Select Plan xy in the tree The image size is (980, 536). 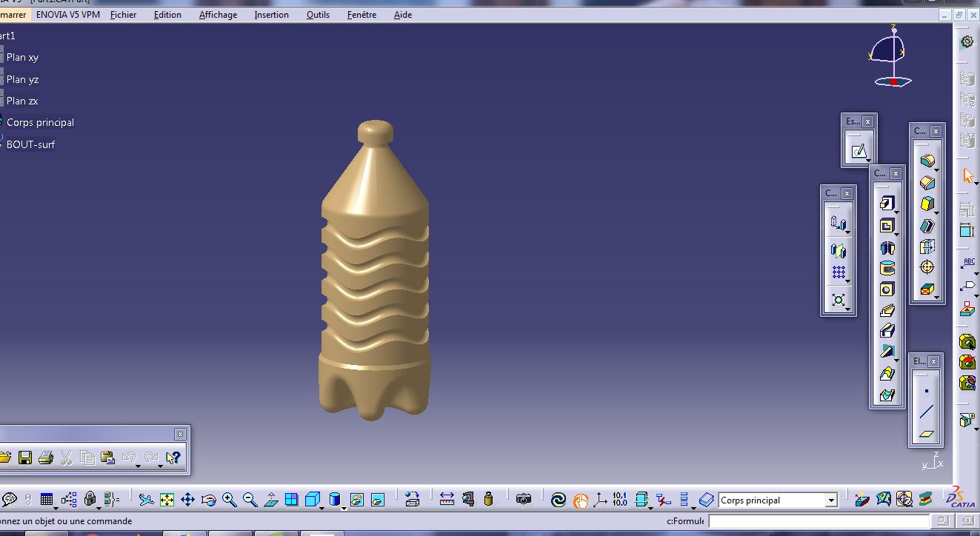pos(22,57)
